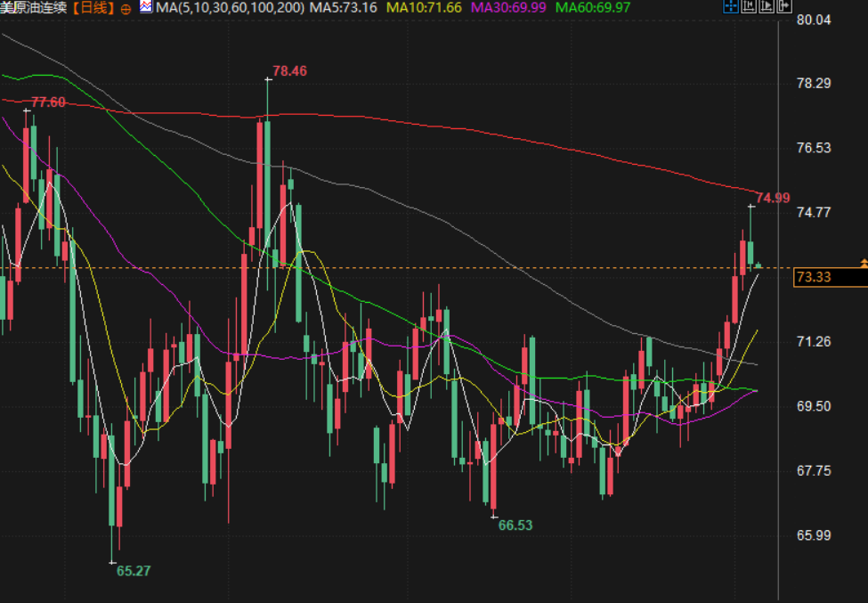Click the play-forward chart replay icon
Viewport: 868px width, 603px height.
(766, 7)
